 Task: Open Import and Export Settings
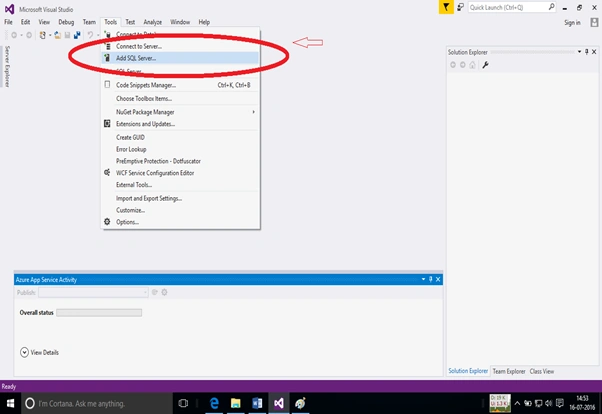click(180, 199)
